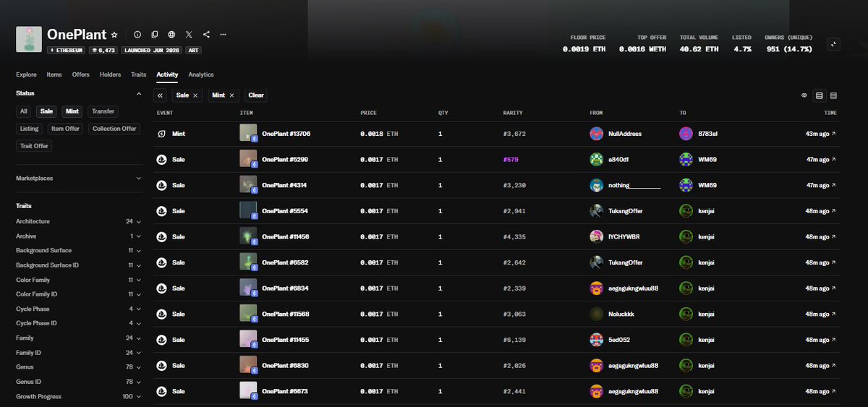868x407 pixels.
Task: Favorite OnePlant with the star icon
Action: click(114, 35)
